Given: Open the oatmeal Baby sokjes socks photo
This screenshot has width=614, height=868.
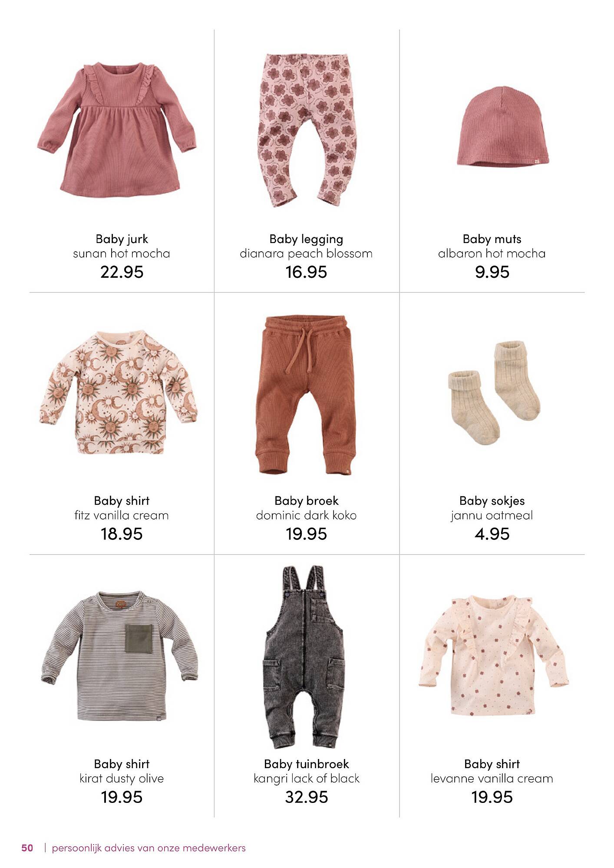Looking at the screenshot, I should (494, 393).
